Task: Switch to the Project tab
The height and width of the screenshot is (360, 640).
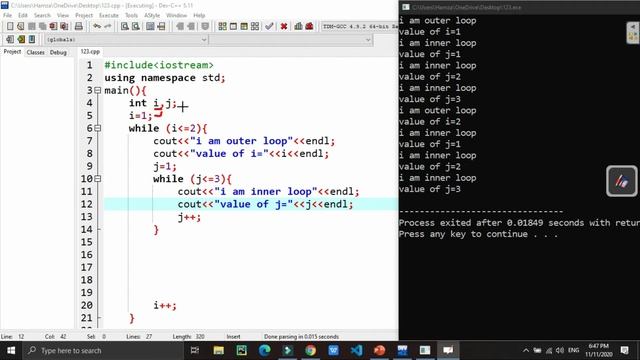Action: coord(12,52)
